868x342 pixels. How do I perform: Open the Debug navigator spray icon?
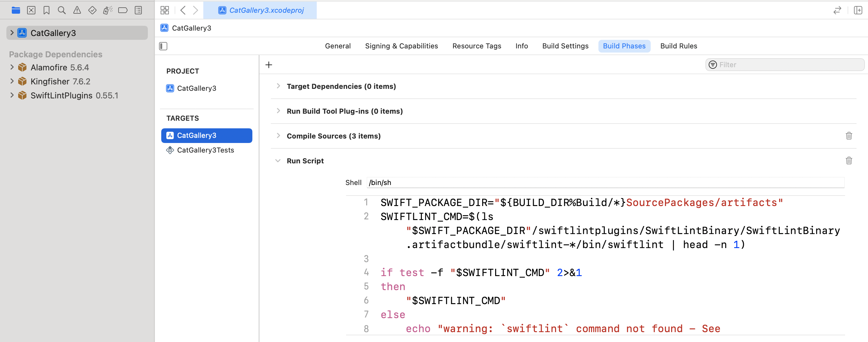coord(107,11)
